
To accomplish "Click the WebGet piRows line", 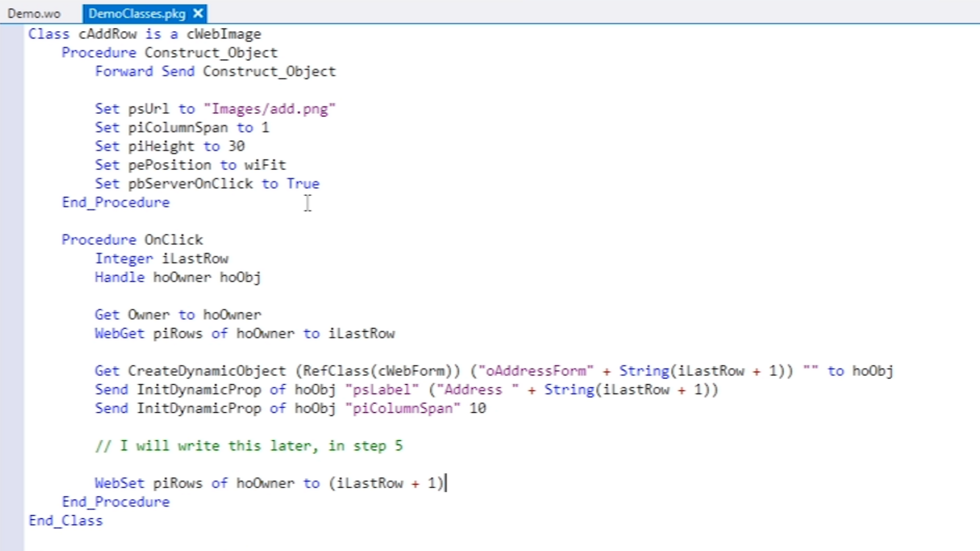I will tap(244, 334).
